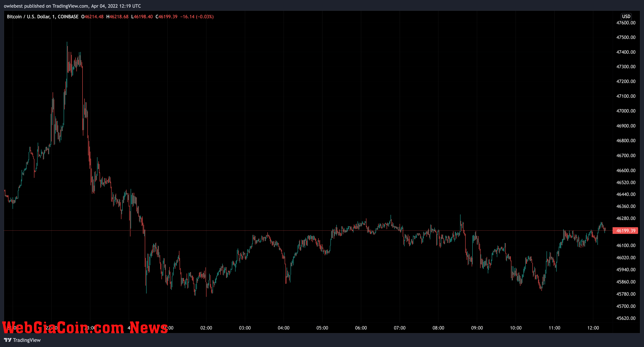Screen dimensions: 644x347
Task: Click the low value L46198.40
Action: 142,17
